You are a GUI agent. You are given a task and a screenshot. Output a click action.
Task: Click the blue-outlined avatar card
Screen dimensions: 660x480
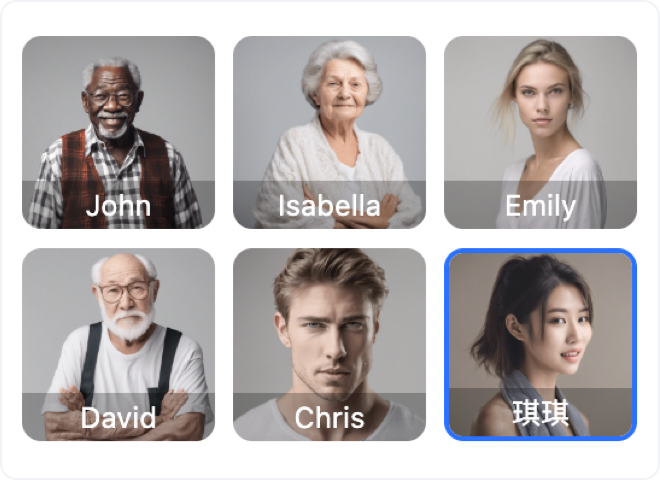point(540,344)
